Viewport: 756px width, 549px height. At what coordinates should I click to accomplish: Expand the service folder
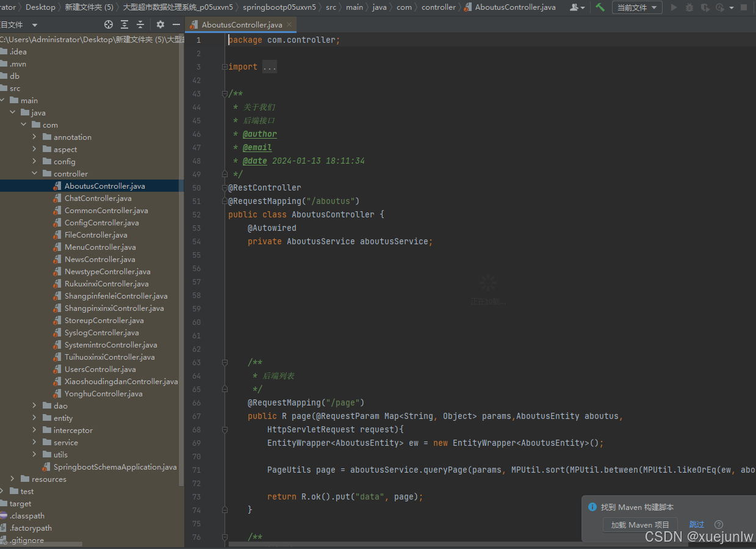click(x=35, y=443)
